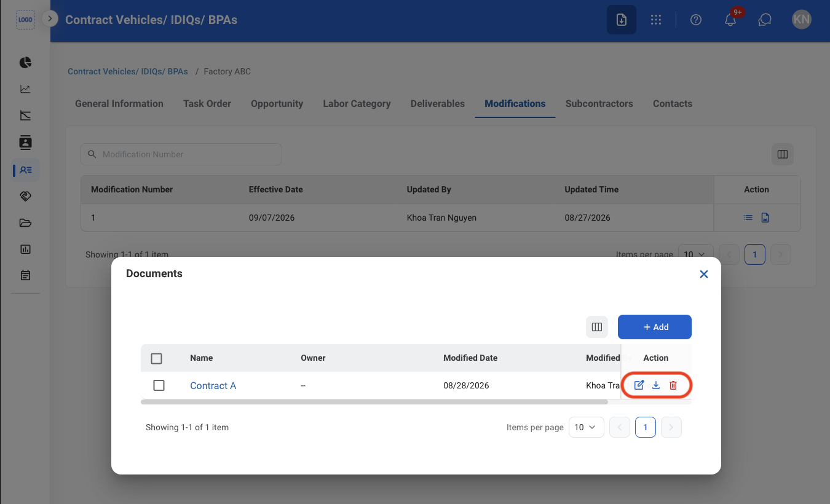Switch to the Subcontractors tab
Screen dimensions: 830x504
(x=599, y=104)
